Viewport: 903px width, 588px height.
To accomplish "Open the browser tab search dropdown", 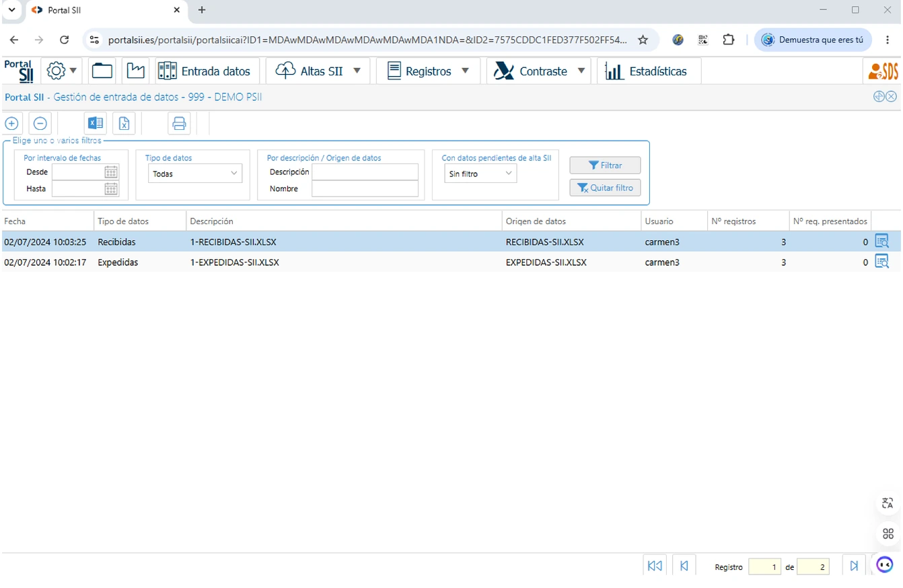I will pyautogui.click(x=11, y=10).
